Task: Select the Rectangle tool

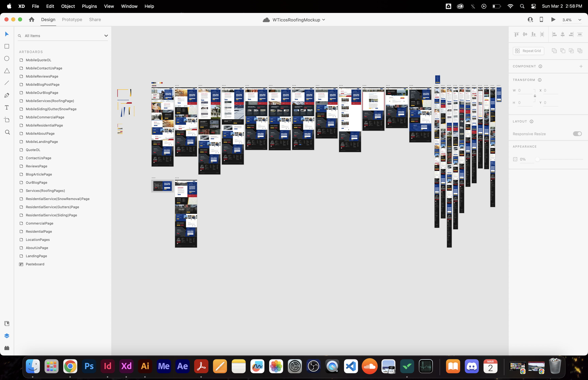Action: [7, 46]
